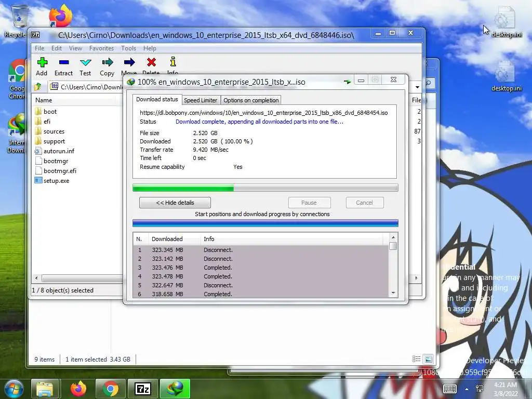Expand the 7-Zip address bar dropdown
The height and width of the screenshot is (399, 532).
pos(417,87)
